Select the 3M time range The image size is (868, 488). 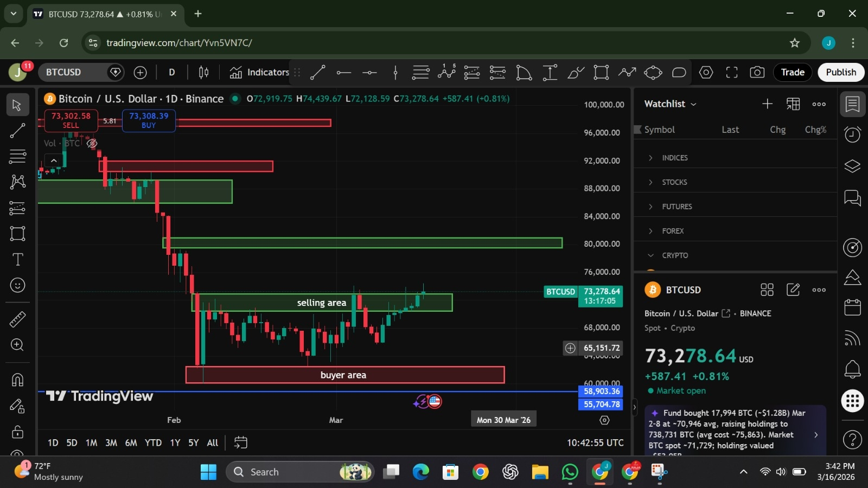(x=111, y=443)
